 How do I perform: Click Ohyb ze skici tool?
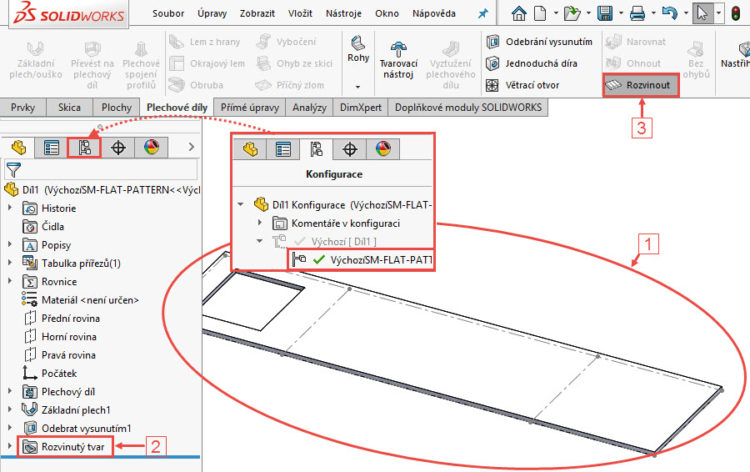click(294, 63)
